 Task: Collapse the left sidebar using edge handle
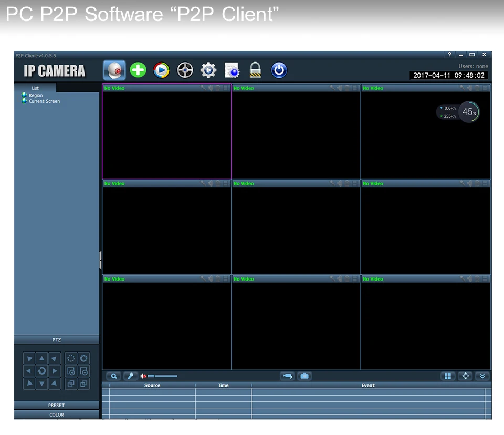click(100, 260)
